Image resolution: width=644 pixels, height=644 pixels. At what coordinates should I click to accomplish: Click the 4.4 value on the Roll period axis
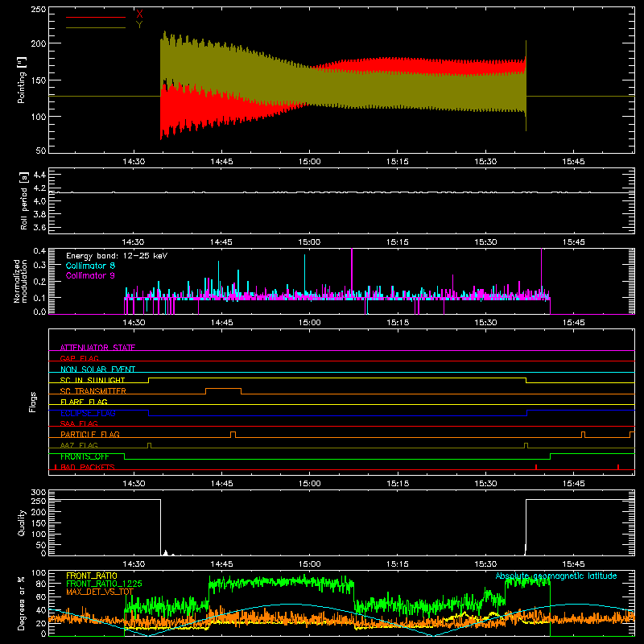click(x=39, y=175)
